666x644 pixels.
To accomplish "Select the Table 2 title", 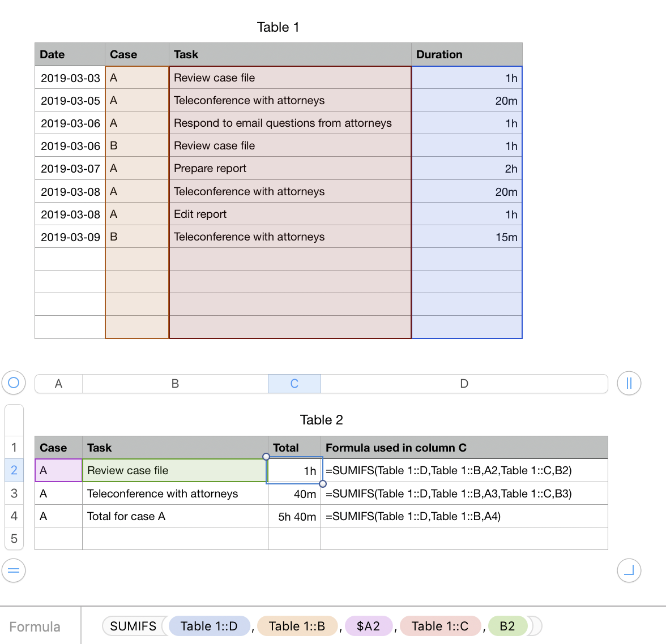I will [321, 420].
